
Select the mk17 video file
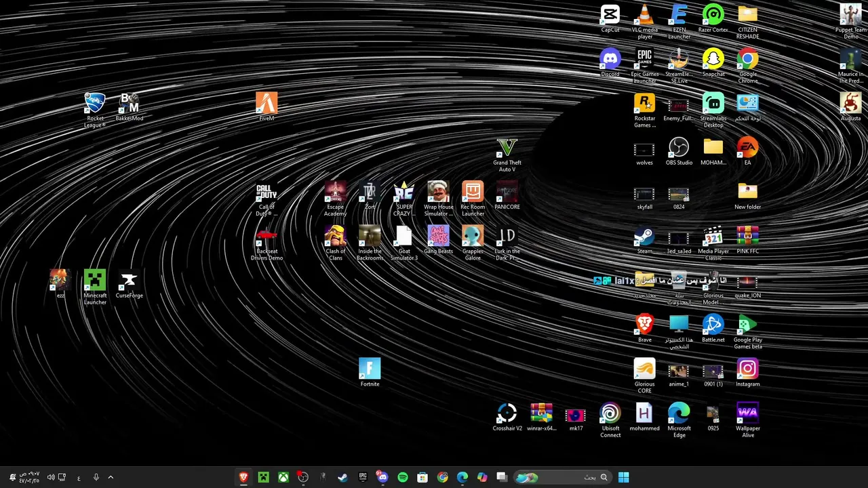point(576,417)
